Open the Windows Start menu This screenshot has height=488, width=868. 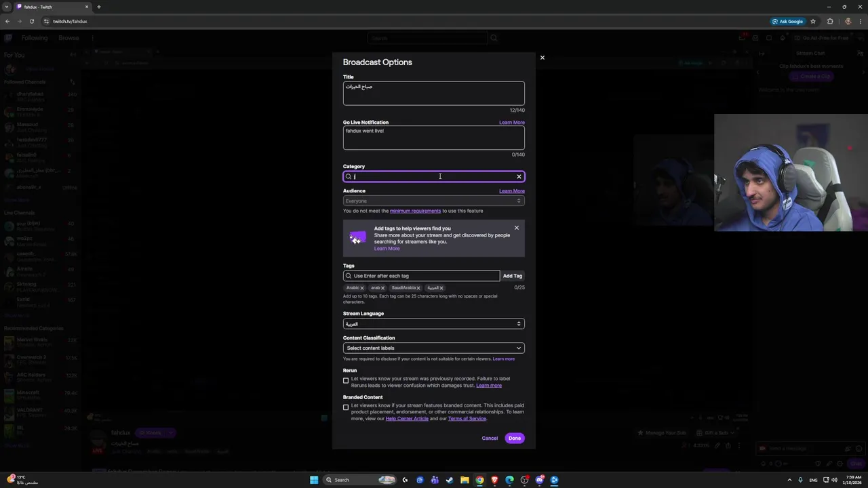(x=314, y=480)
